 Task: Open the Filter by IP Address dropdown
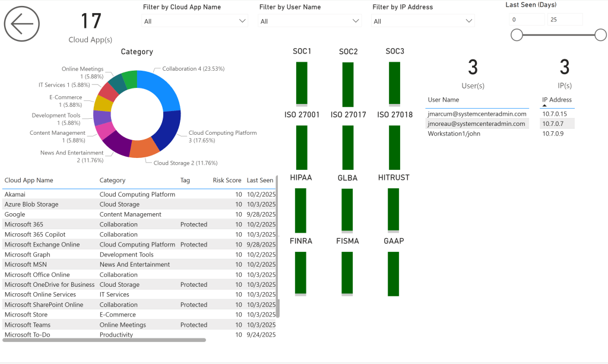pos(423,21)
